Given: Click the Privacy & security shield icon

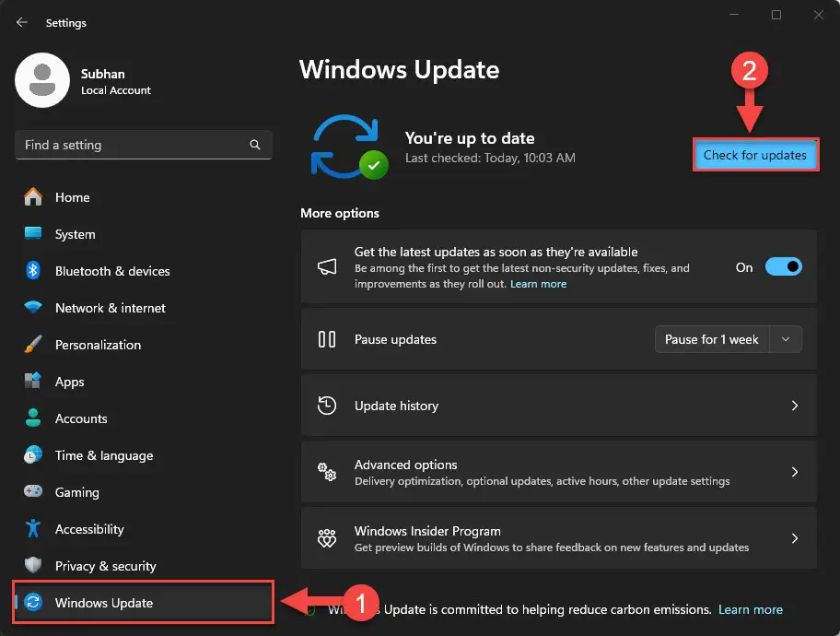Looking at the screenshot, I should click(32, 565).
